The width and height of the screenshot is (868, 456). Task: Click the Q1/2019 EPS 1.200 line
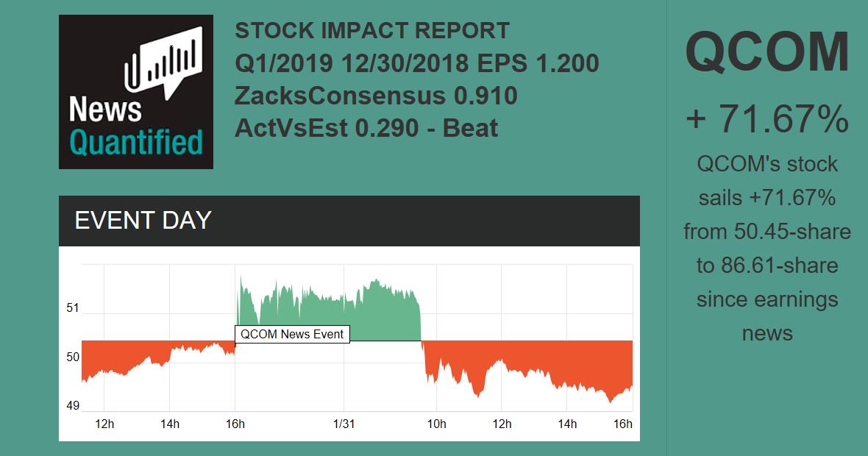point(416,63)
